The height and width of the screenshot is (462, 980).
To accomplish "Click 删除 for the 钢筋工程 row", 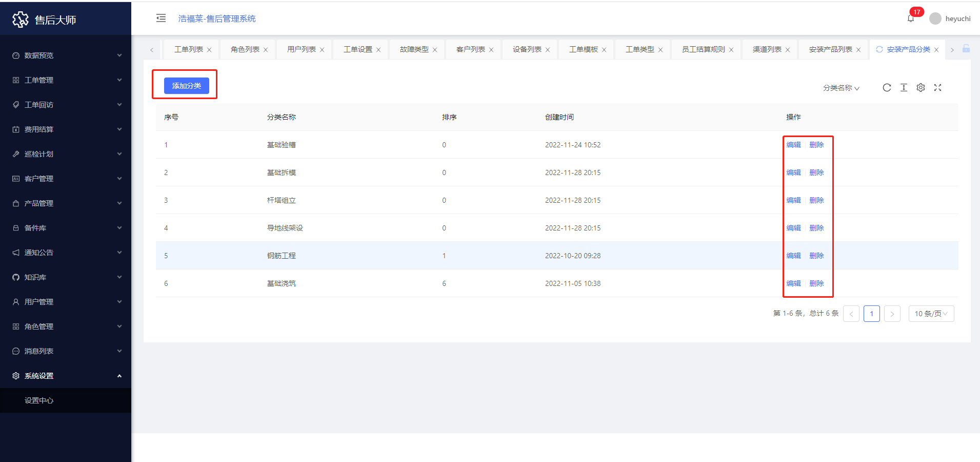I will tap(816, 256).
